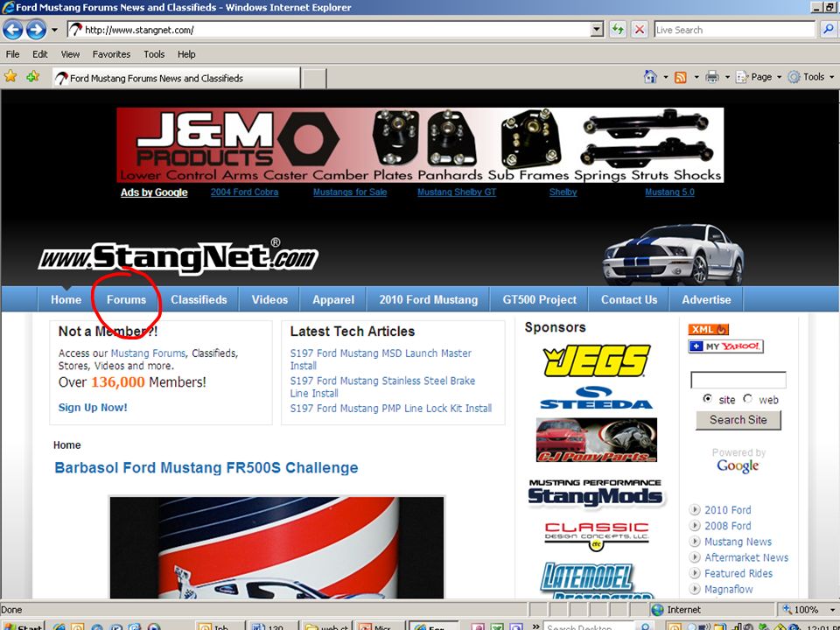The image size is (840, 630).
Task: Click the browser Back arrow button
Action: tap(13, 30)
